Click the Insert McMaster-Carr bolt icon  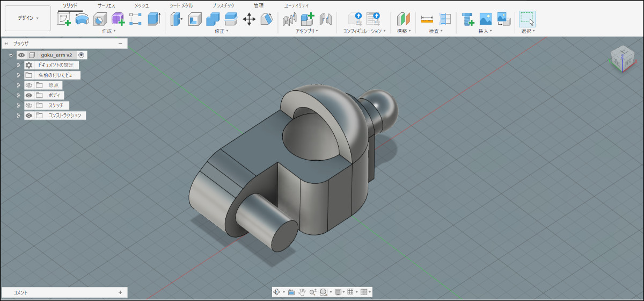pos(468,19)
